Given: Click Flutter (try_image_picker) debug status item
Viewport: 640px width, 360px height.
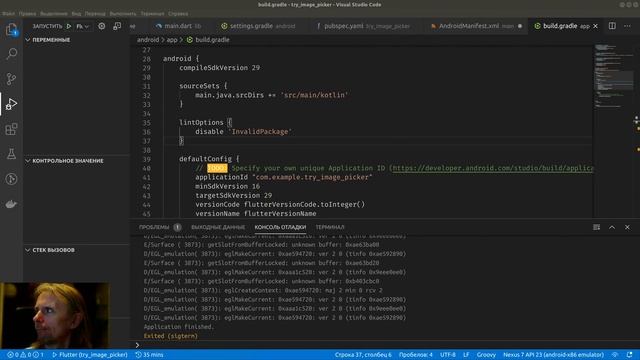Looking at the screenshot, I should [90, 355].
